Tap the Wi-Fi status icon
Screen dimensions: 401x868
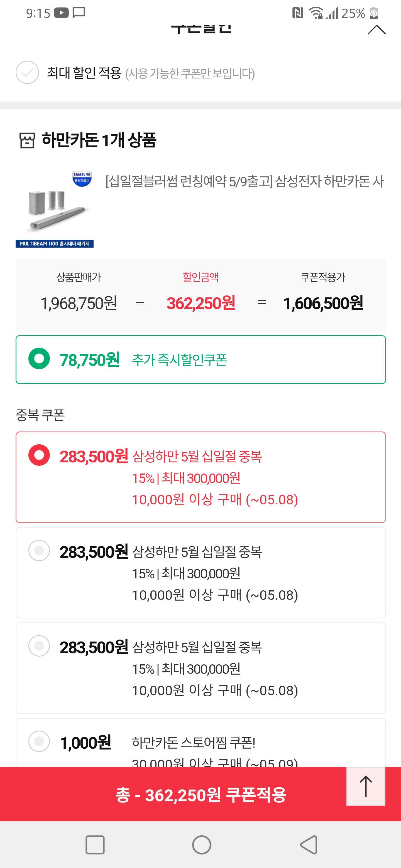click(x=316, y=13)
